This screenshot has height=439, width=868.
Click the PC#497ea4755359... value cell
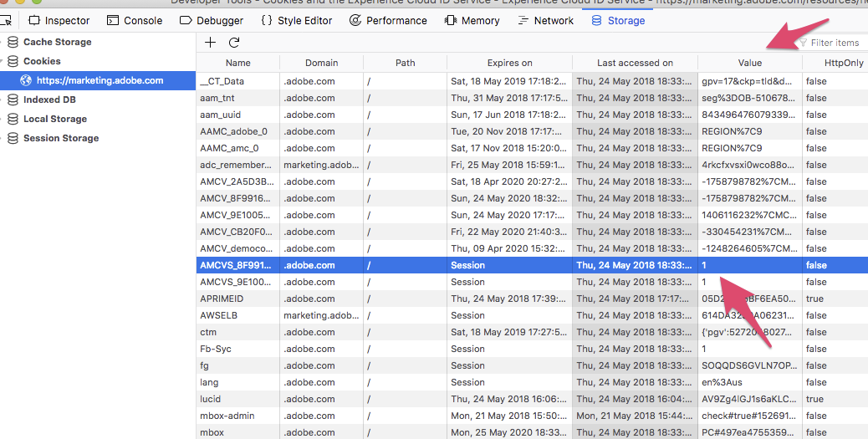coord(748,432)
